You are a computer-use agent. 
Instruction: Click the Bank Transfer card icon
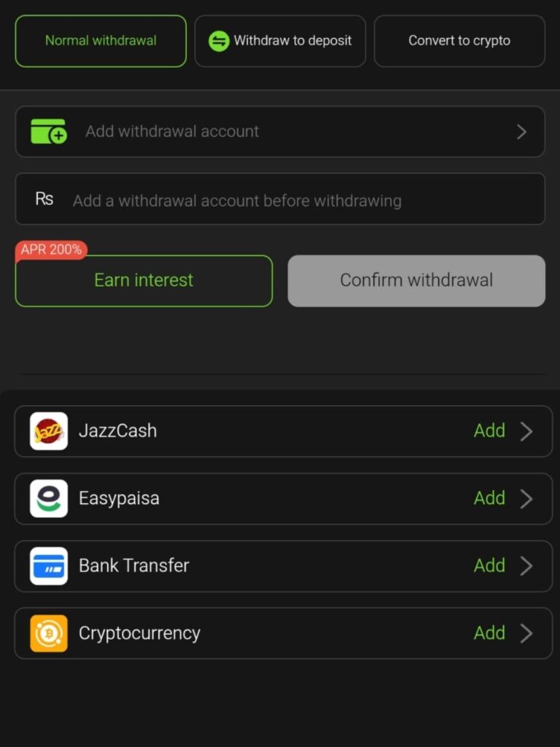coord(49,566)
